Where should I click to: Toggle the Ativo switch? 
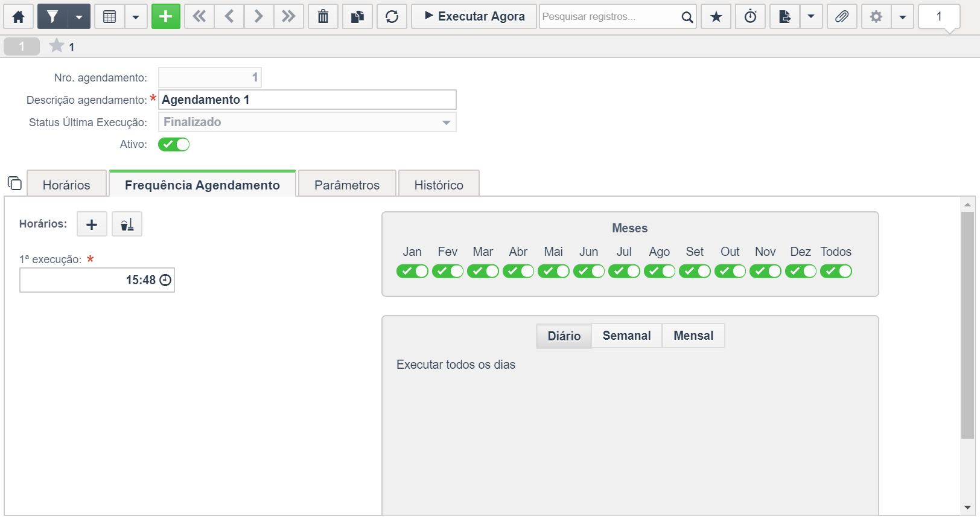(174, 144)
